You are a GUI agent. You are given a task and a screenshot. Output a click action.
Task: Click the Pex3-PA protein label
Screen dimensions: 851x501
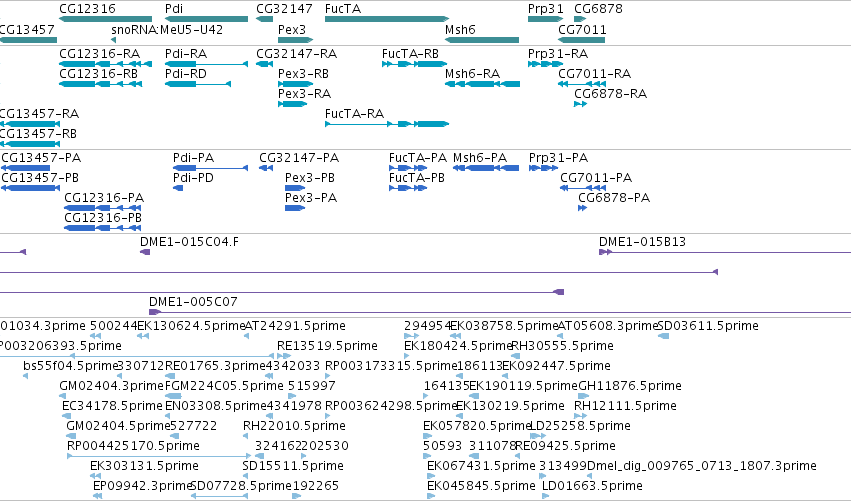311,198
